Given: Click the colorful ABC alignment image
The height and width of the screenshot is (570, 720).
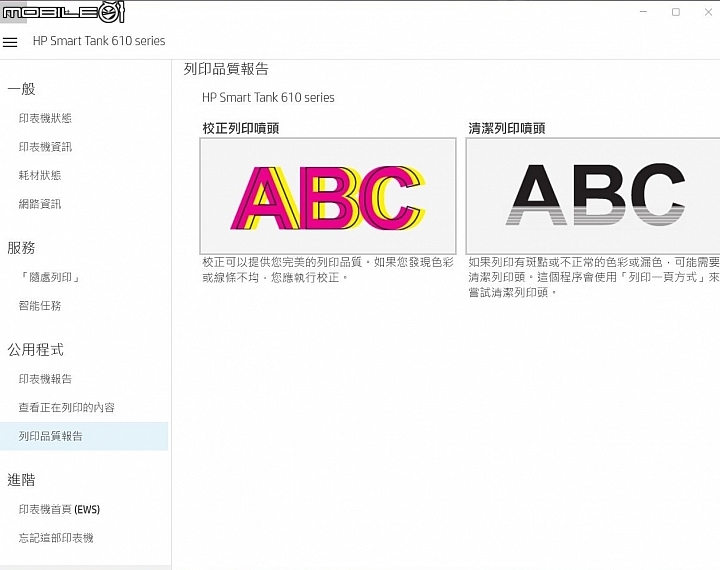Looking at the screenshot, I should 328,196.
